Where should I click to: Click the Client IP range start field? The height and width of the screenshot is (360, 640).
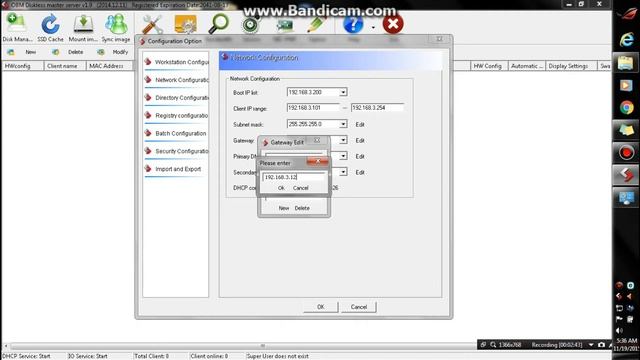tap(313, 108)
